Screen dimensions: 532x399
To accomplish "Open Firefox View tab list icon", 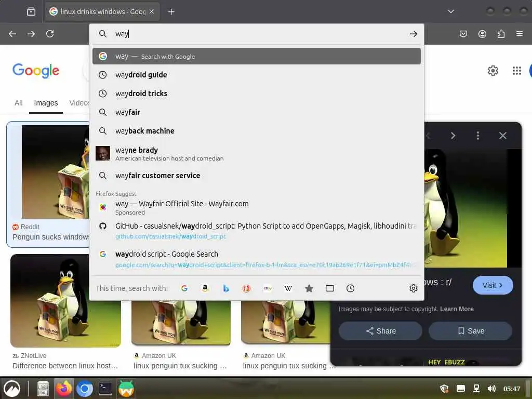I will click(31, 11).
